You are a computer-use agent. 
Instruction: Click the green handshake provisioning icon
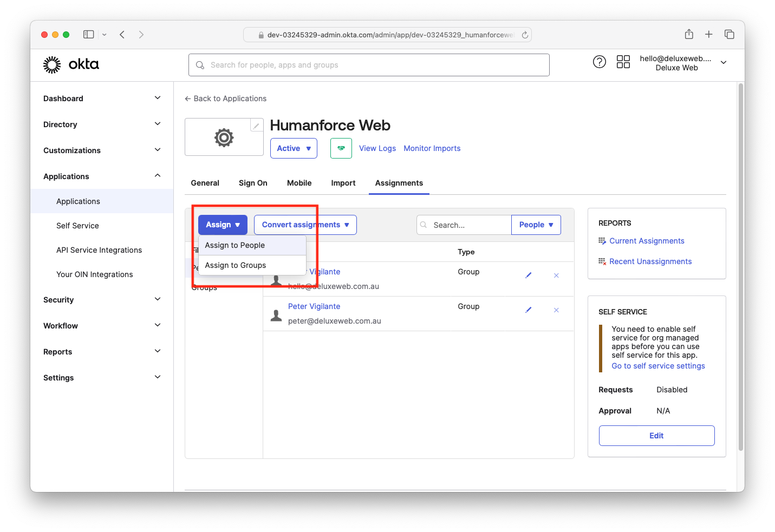point(341,148)
